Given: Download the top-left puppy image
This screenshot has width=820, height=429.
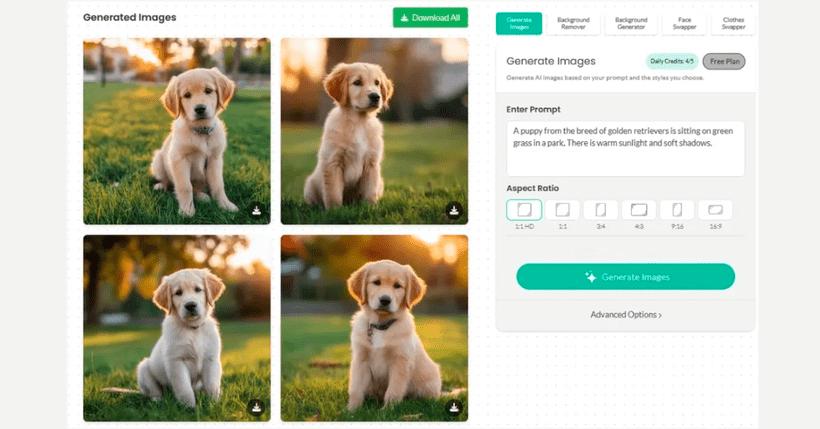Looking at the screenshot, I should tap(256, 210).
